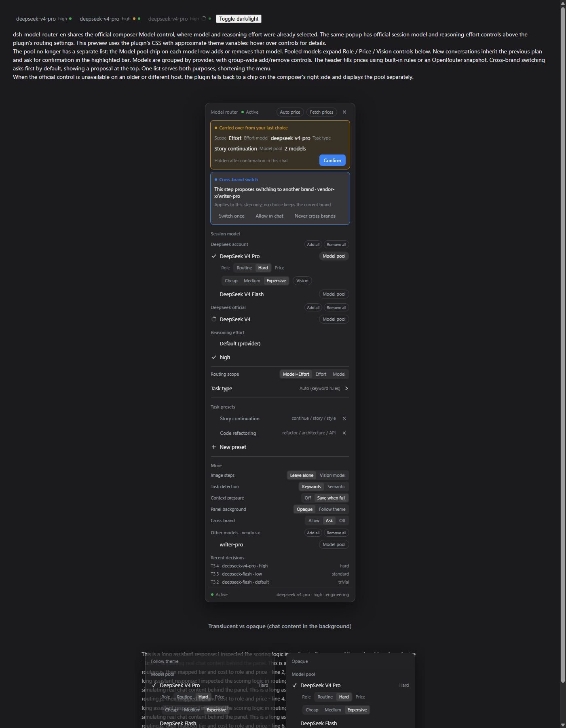
Task: Toggle Model pool for DeepSeek V4
Action: tap(334, 319)
